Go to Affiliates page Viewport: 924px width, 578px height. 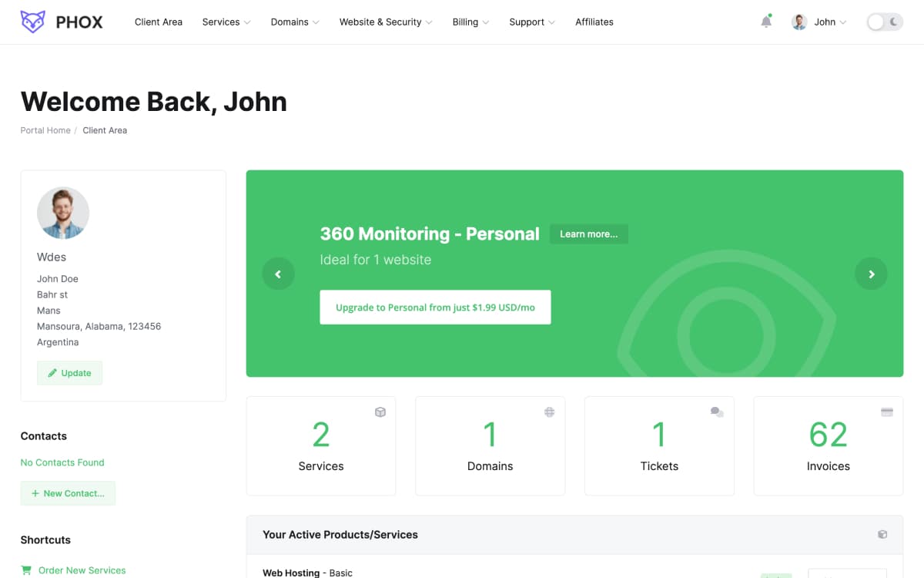(x=594, y=22)
